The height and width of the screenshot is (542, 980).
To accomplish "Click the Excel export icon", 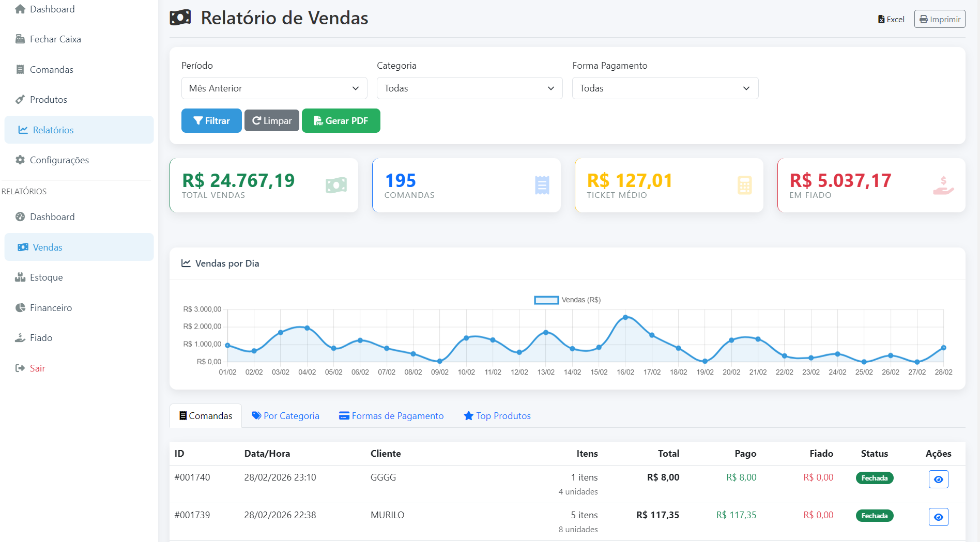I will [881, 20].
